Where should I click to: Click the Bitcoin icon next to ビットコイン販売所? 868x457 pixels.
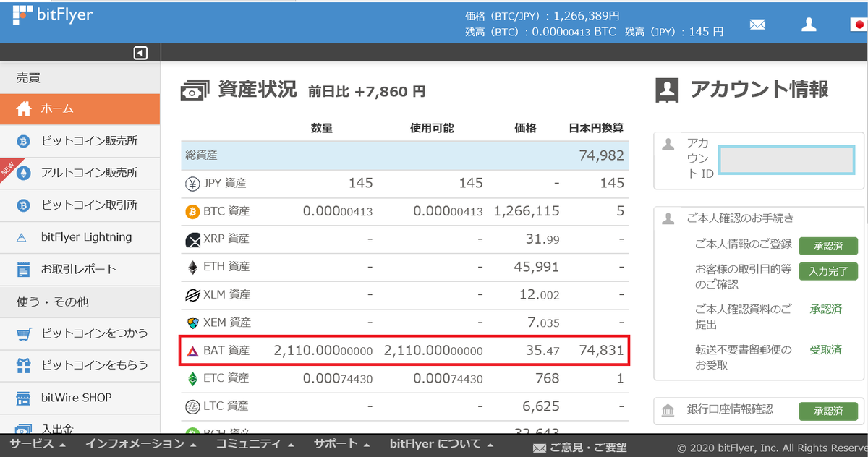coord(24,141)
